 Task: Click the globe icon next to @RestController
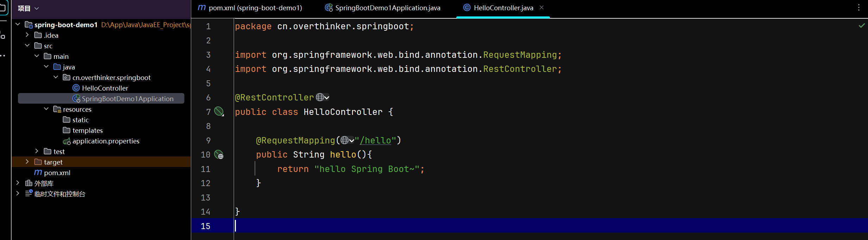pyautogui.click(x=320, y=97)
